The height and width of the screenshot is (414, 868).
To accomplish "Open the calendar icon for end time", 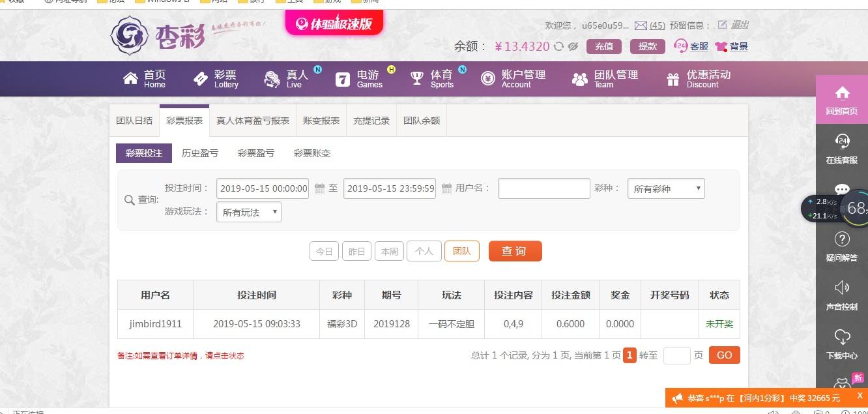I will [x=446, y=188].
